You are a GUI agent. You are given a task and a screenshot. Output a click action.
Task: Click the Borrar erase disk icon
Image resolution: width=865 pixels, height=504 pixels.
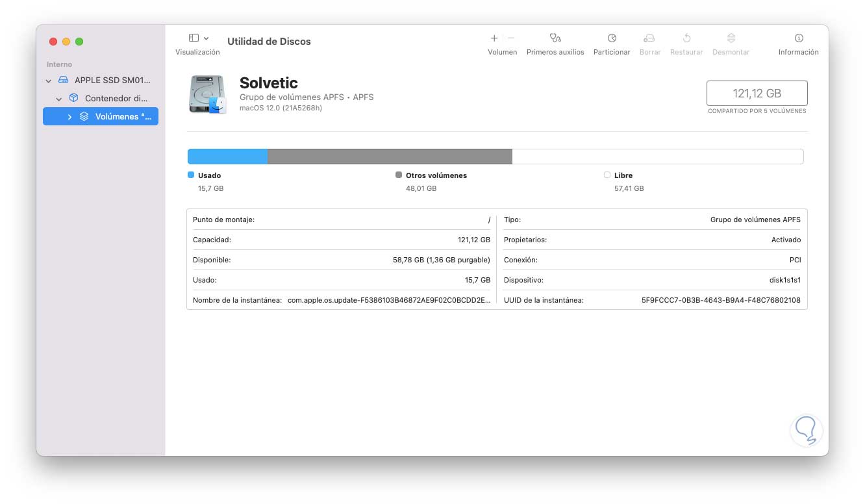(649, 38)
